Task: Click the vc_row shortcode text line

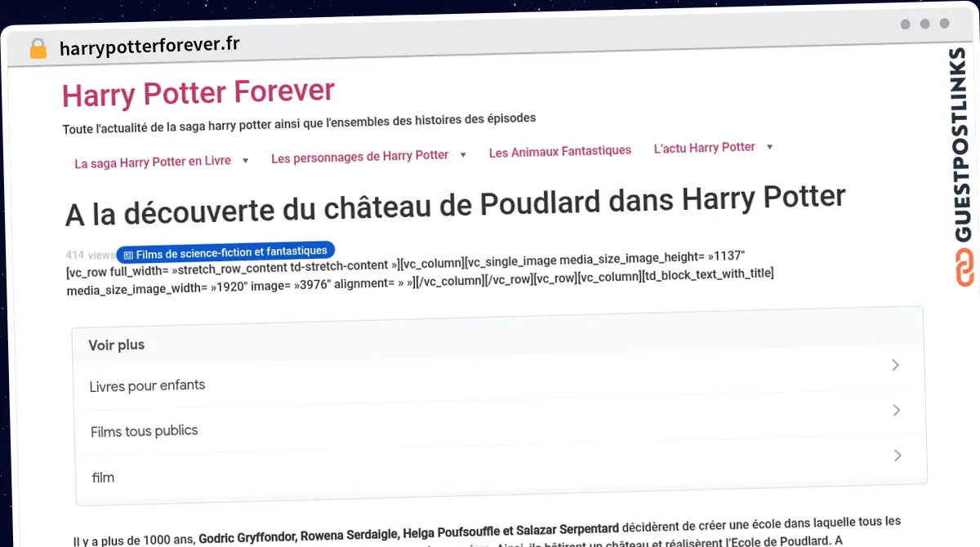Action: tap(420, 274)
